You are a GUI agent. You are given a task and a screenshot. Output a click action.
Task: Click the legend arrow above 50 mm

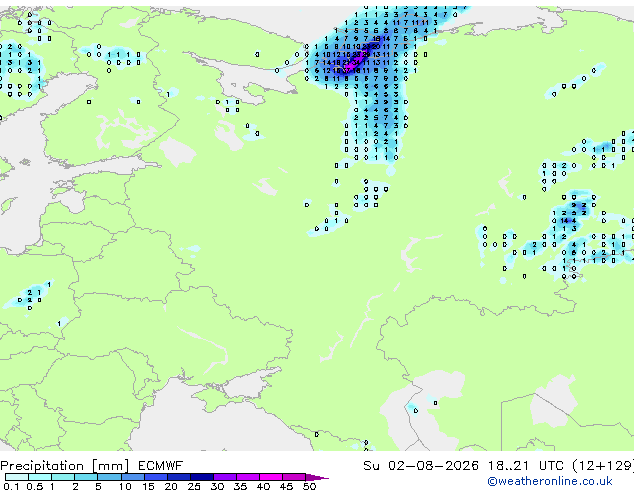[317, 477]
